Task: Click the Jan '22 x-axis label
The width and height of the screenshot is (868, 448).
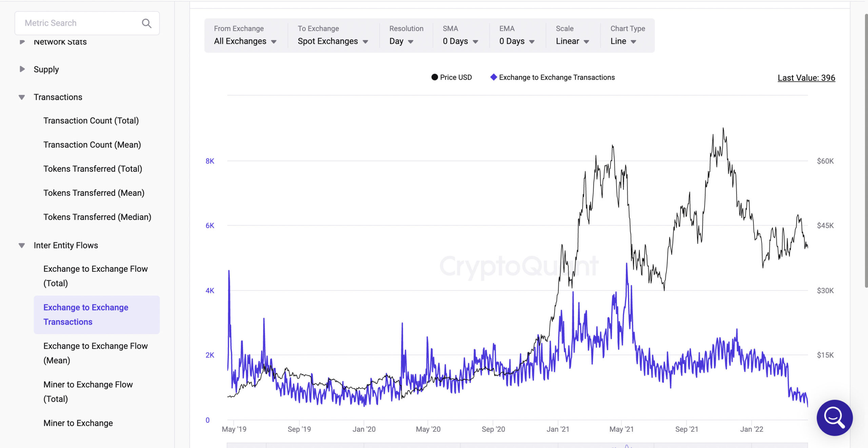Action: [751, 429]
